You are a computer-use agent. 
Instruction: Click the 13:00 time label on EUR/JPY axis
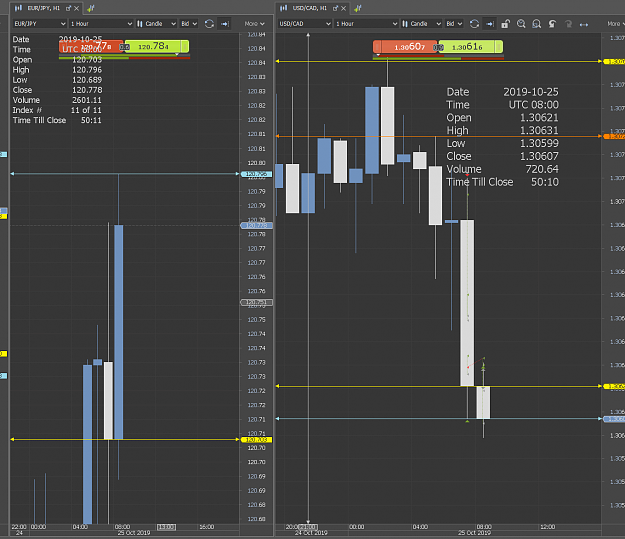[166, 527]
